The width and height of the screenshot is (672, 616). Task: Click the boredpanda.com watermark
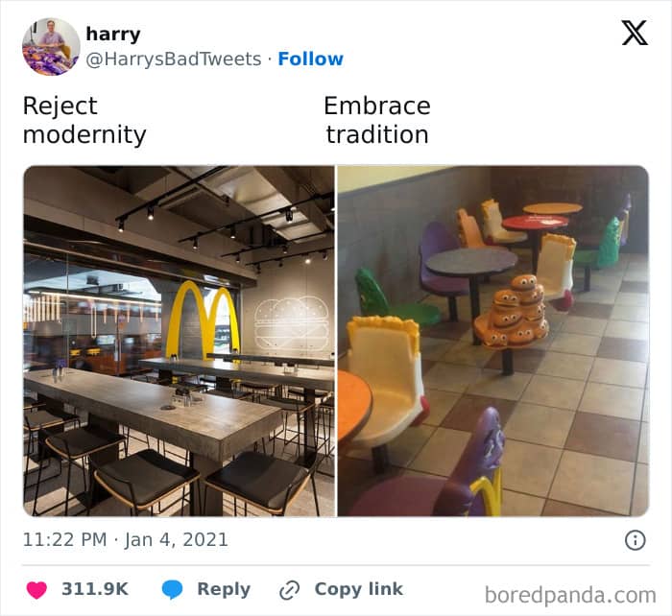(570, 595)
